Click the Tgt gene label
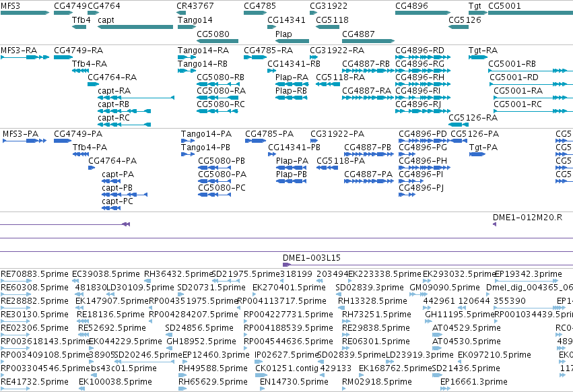 click(x=475, y=6)
